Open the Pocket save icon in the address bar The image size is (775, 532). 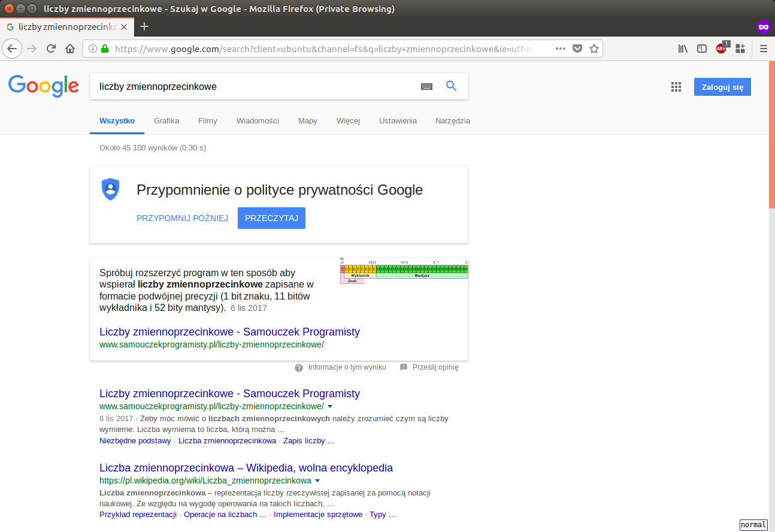pyautogui.click(x=577, y=49)
